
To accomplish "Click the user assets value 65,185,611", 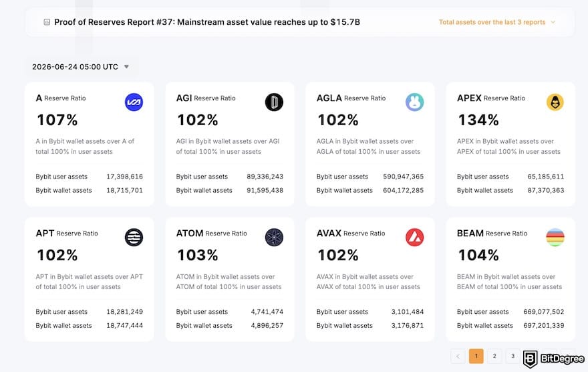I will click(546, 177).
